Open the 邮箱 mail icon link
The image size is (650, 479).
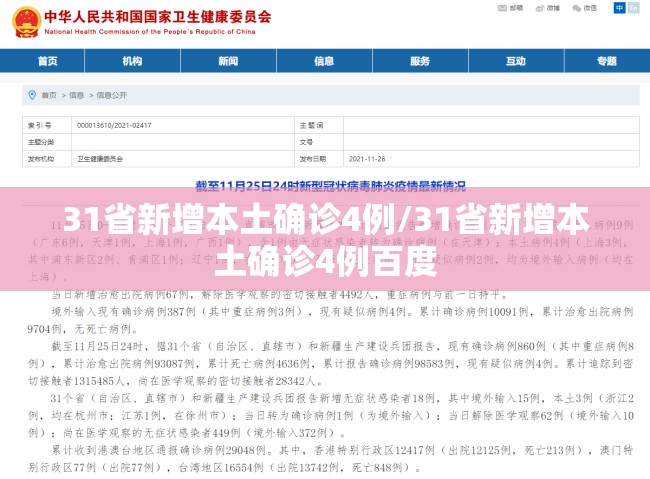(x=510, y=8)
